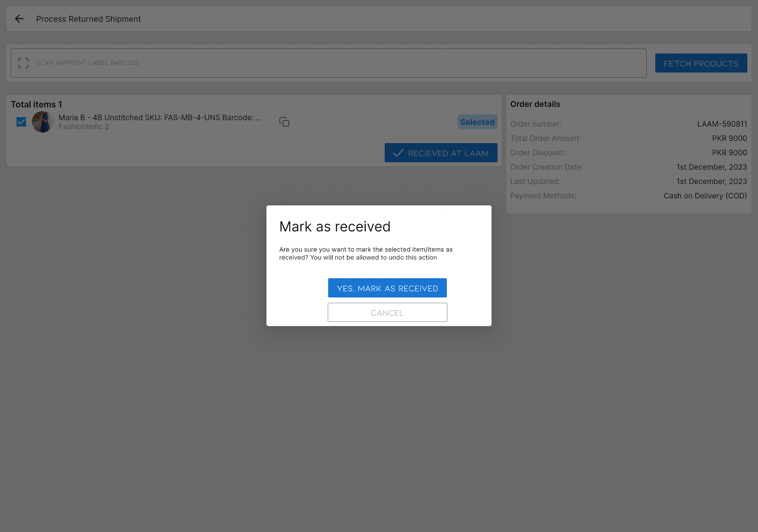Click the dialog's confirmation warning message
The height and width of the screenshot is (532, 758).
point(365,253)
